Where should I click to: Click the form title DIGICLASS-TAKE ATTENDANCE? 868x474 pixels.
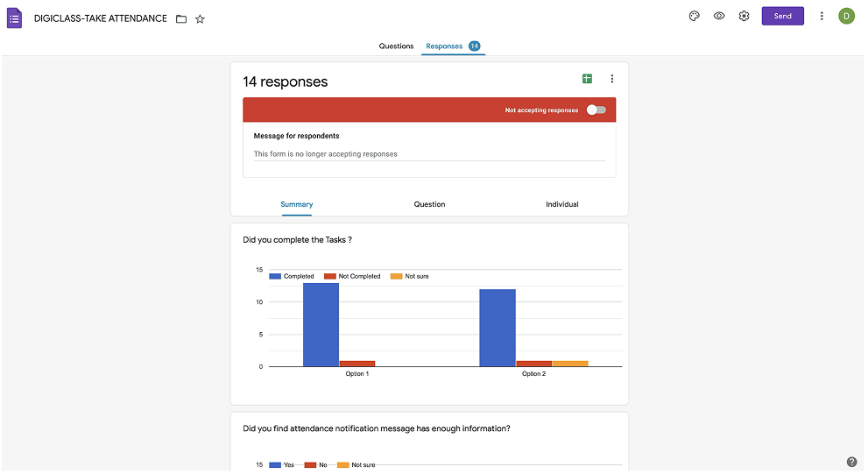100,18
